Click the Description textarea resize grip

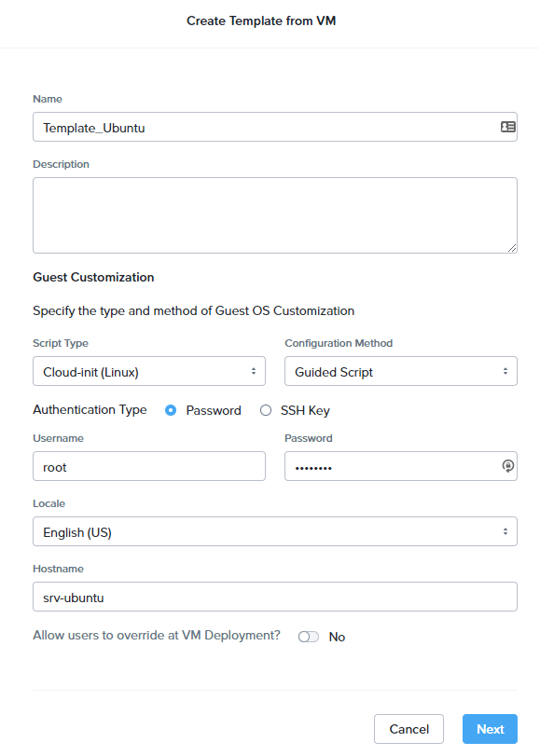tap(512, 248)
